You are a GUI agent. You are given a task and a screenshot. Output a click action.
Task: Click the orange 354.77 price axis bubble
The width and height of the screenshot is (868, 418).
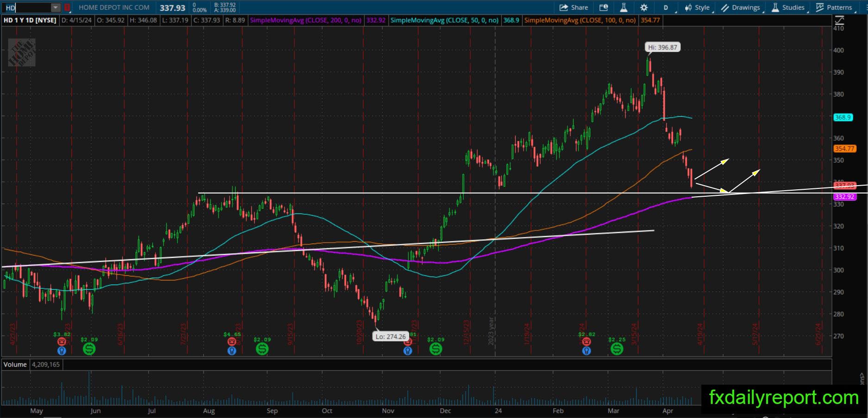point(844,149)
